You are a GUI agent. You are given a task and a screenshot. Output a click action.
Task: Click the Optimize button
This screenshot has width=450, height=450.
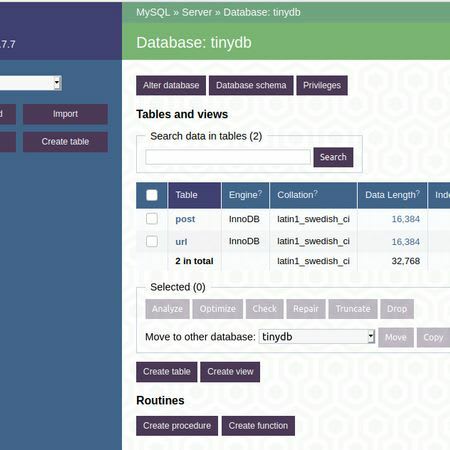pyautogui.click(x=217, y=309)
